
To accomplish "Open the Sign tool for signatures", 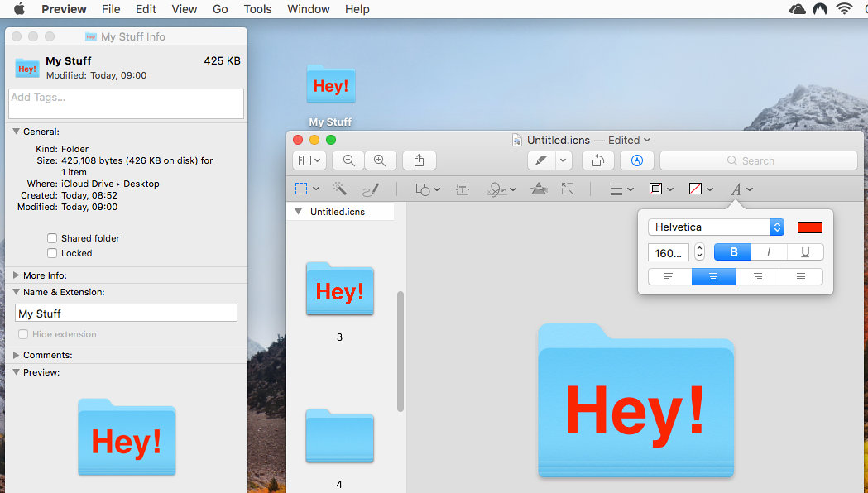I will click(x=497, y=189).
